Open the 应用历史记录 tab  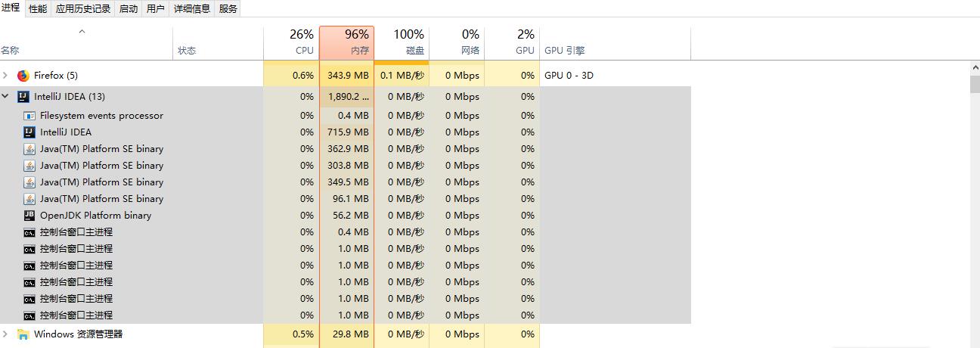83,9
